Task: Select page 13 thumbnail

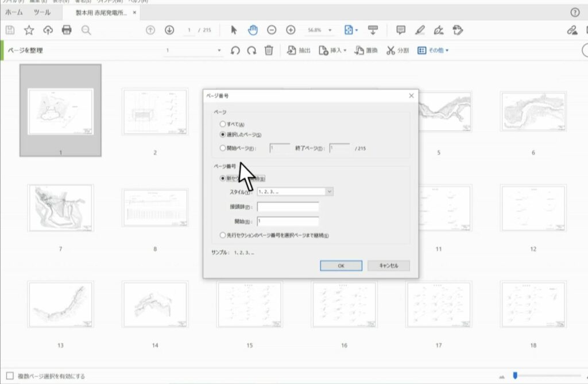Action: click(60, 304)
